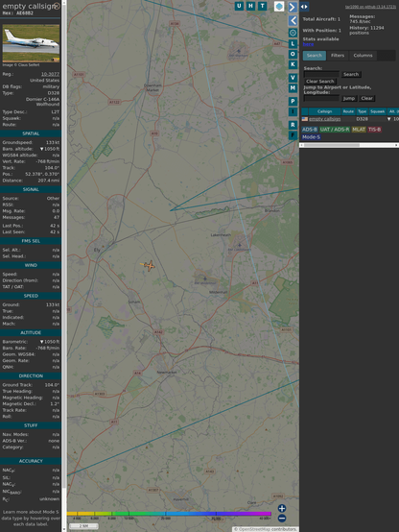The image size is (399, 532).
Task: Click the SIGNAL section header
Action: 31,190
